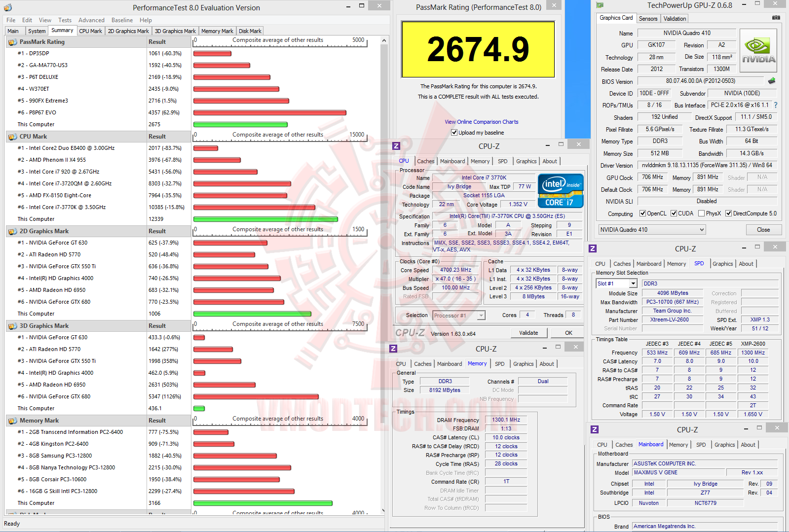
Task: Click the red P8P67 EVO result bar
Action: (x=270, y=112)
